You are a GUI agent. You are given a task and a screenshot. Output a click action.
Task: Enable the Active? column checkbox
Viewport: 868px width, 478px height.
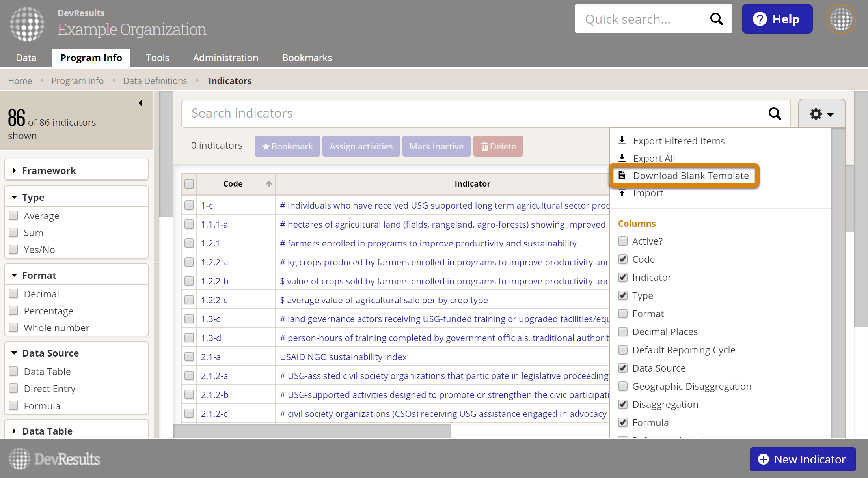(623, 241)
